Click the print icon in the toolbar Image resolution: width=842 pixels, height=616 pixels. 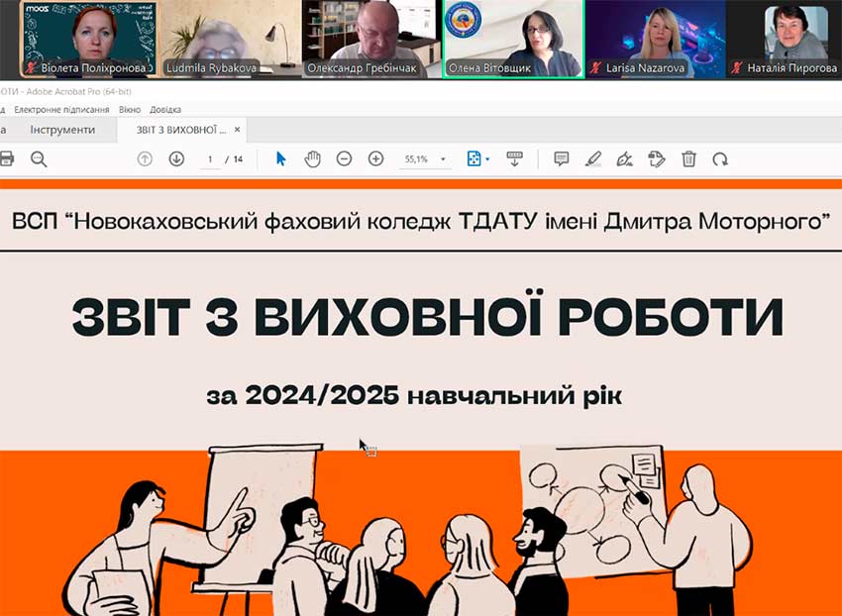coord(6,158)
